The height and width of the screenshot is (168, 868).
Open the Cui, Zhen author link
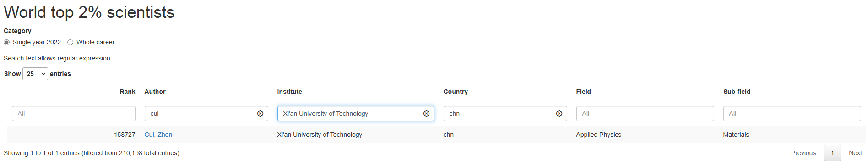pos(158,135)
